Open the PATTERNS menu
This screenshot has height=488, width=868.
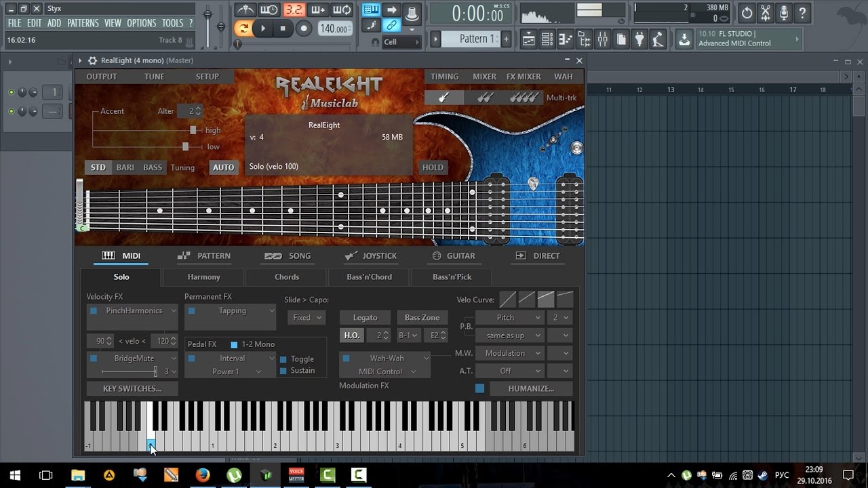[83, 23]
